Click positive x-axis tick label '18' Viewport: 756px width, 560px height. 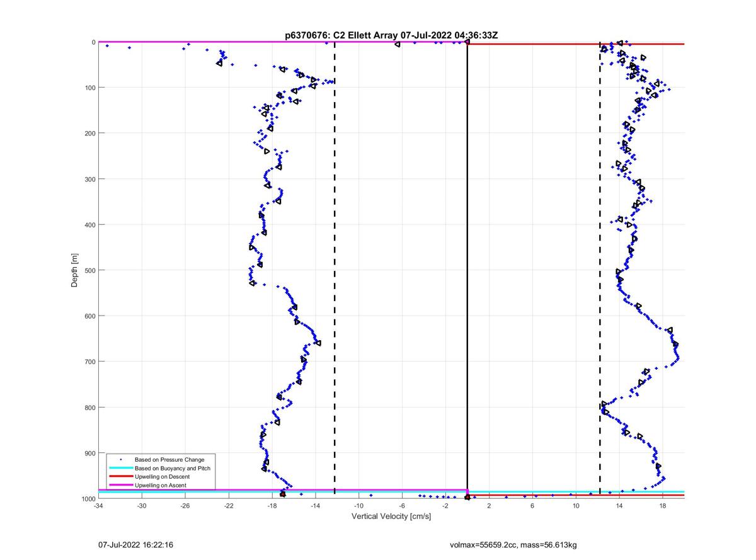pos(663,505)
